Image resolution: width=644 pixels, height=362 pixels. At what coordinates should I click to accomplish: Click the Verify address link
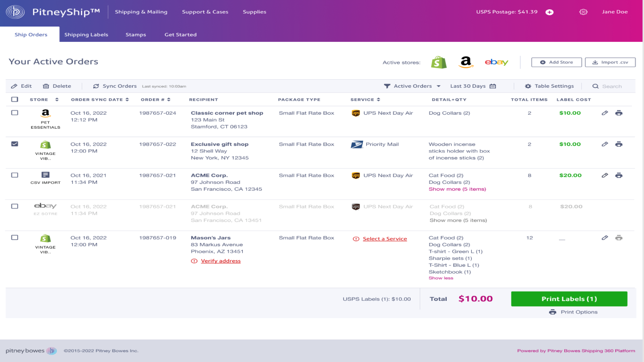tap(221, 261)
